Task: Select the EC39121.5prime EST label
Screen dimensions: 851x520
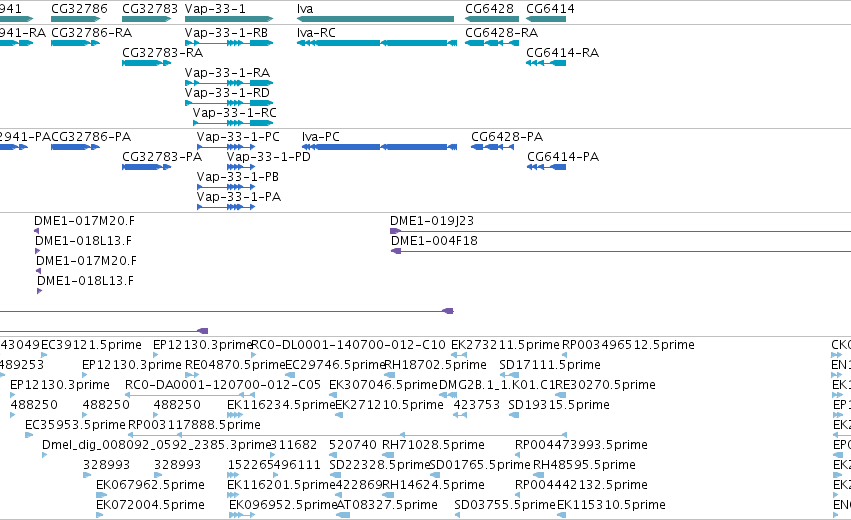Action: tap(91, 345)
